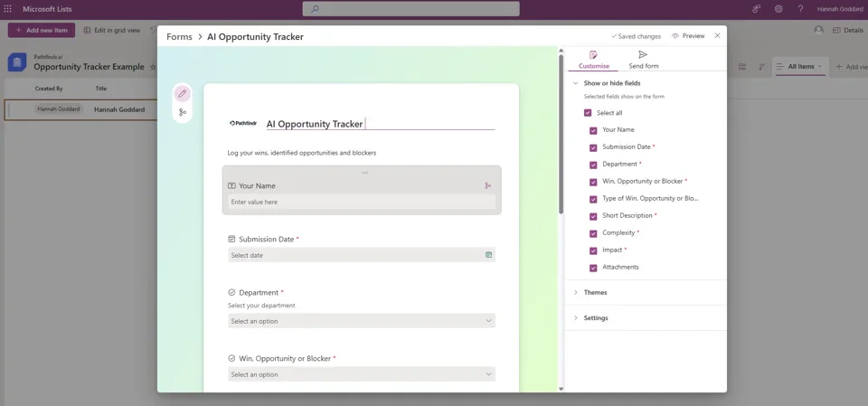Click the Forms breadcrumb link
The width and height of the screenshot is (868, 406).
pos(179,36)
